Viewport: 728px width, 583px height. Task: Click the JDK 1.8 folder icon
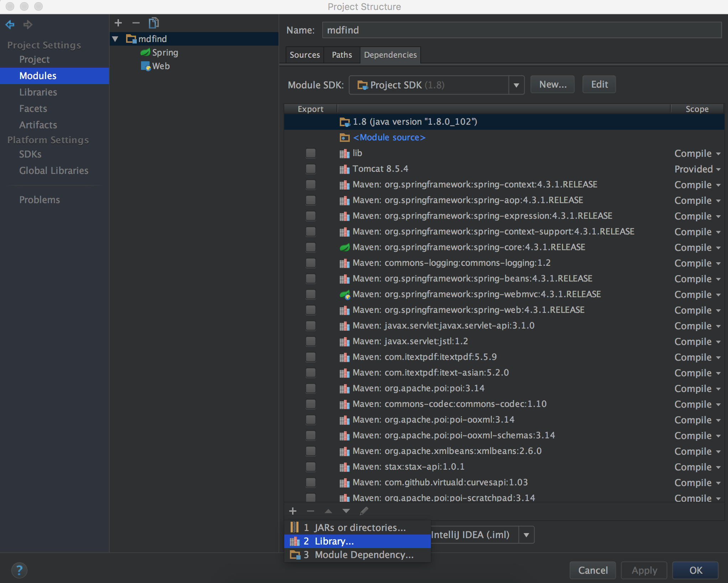[x=344, y=122]
